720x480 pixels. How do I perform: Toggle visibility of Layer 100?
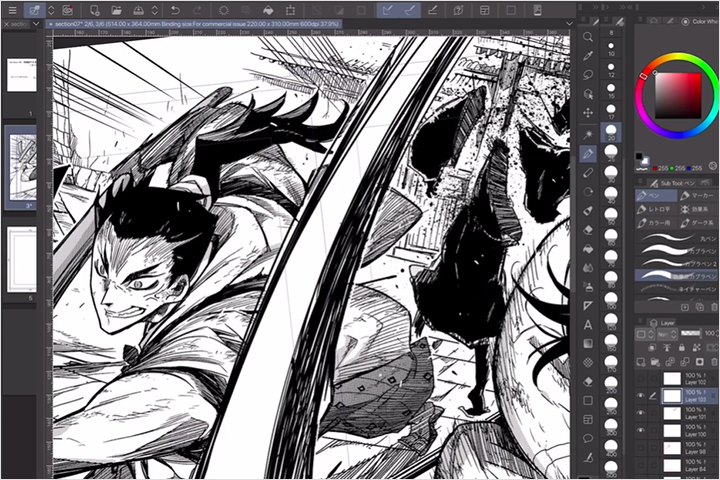click(641, 430)
